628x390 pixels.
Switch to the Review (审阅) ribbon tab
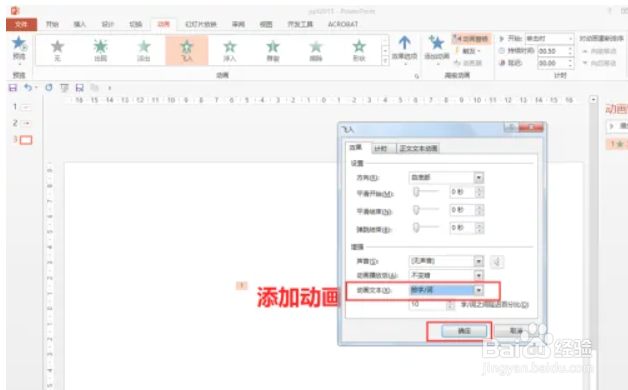[238, 24]
